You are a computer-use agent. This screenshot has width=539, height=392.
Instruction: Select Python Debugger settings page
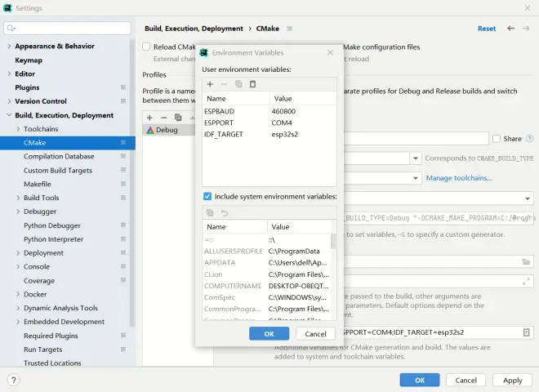pyautogui.click(x=52, y=225)
